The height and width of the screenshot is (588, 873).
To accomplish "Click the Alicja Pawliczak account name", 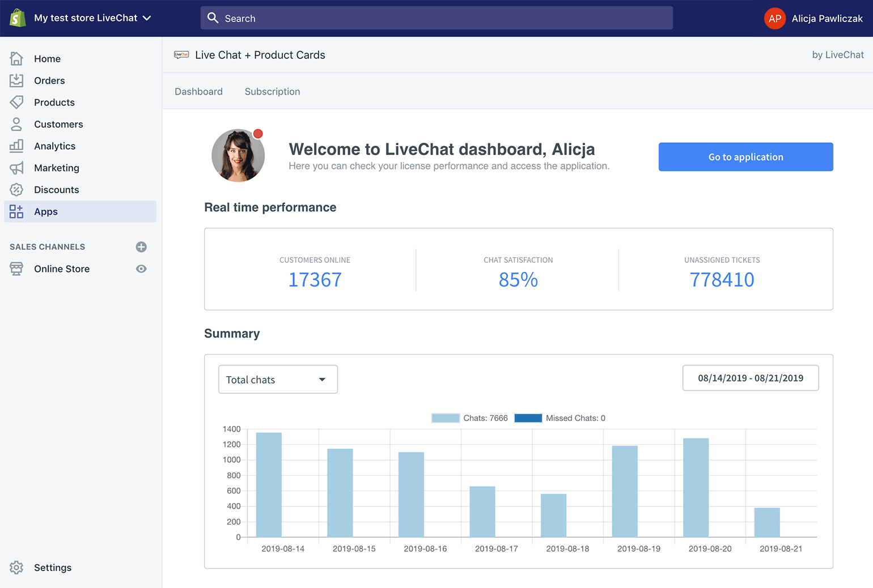I will pyautogui.click(x=827, y=18).
